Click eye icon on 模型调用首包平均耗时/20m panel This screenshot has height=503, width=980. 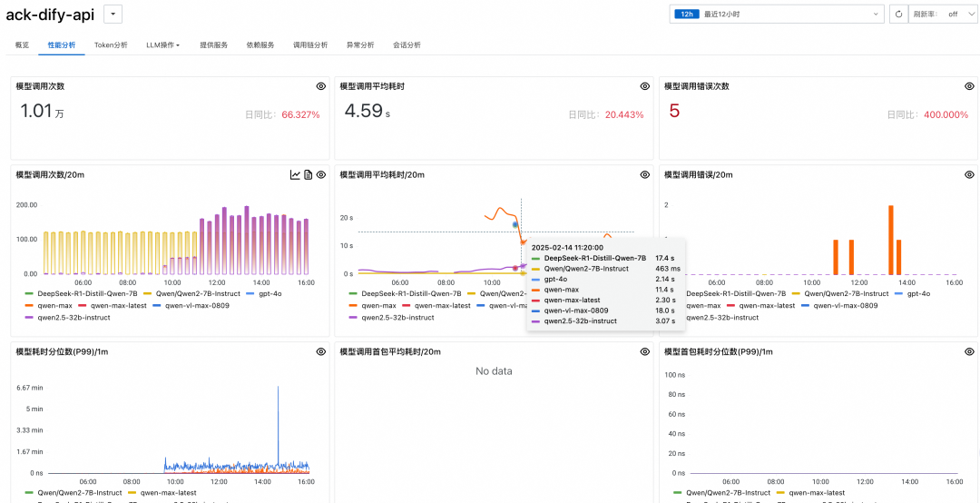click(644, 351)
